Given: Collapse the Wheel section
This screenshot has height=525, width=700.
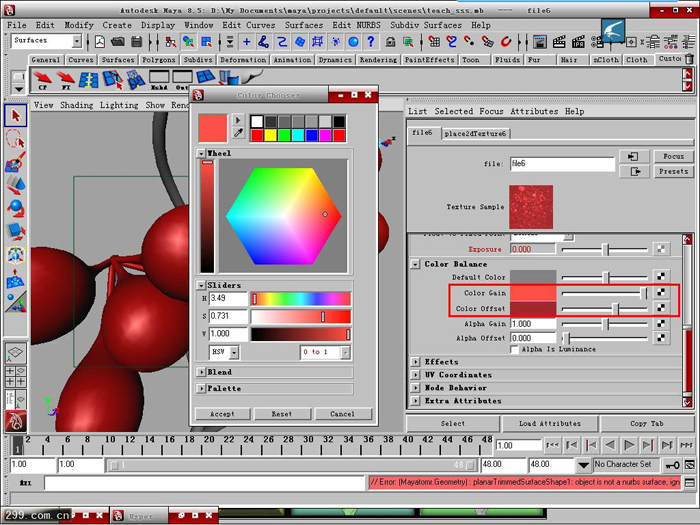Looking at the screenshot, I should point(201,153).
